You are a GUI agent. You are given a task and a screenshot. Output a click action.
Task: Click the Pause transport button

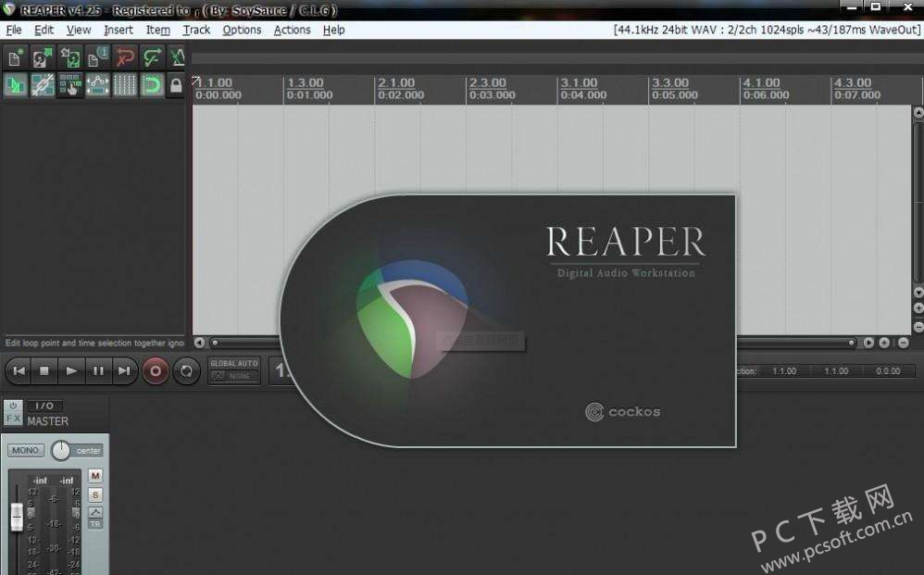98,370
